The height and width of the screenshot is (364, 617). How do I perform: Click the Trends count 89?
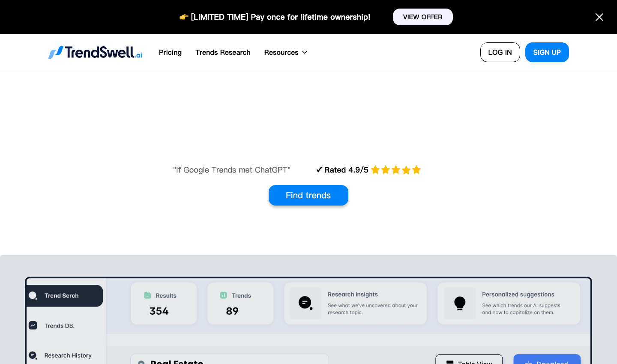coord(232,311)
